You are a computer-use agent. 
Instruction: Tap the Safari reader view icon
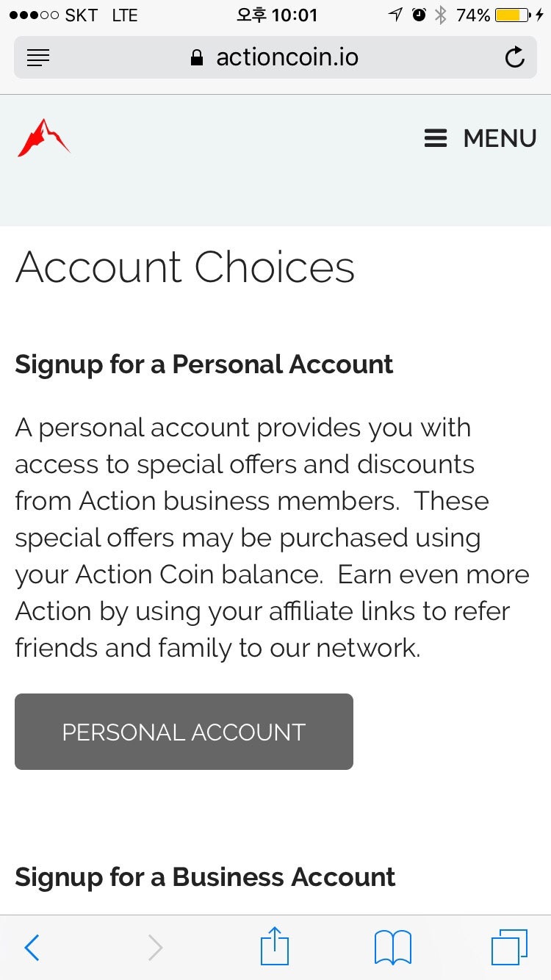point(38,57)
